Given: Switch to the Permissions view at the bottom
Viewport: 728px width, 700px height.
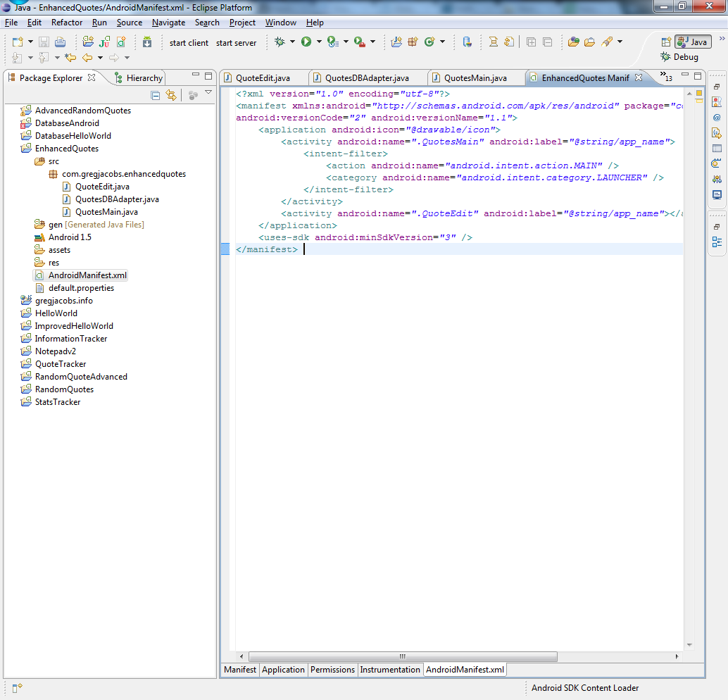Looking at the screenshot, I should pos(332,670).
